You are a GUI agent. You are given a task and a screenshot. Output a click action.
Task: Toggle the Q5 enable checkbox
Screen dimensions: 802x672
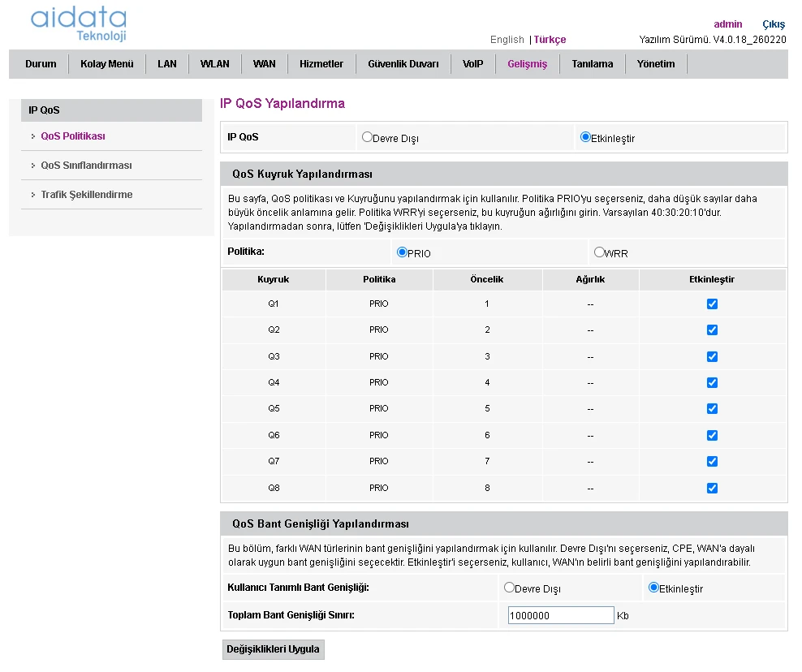(712, 408)
